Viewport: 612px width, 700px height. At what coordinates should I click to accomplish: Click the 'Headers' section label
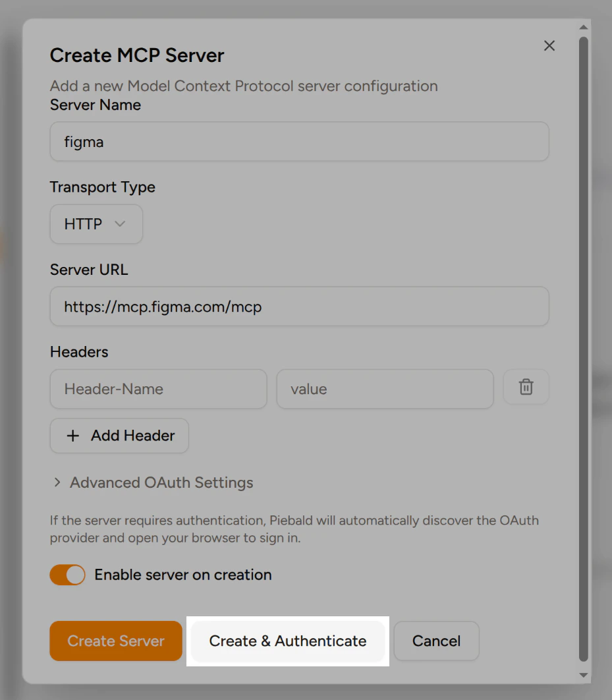(79, 352)
